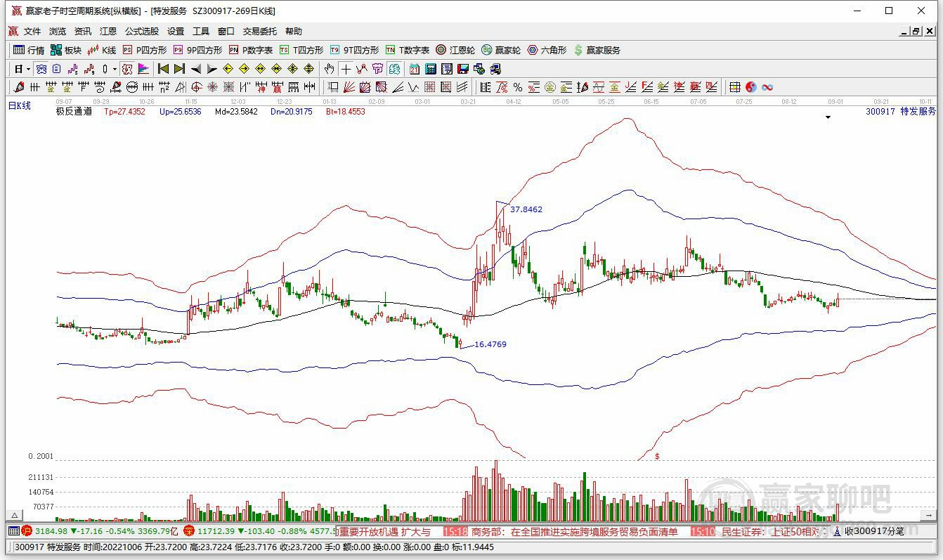The height and width of the screenshot is (560, 943).
Task: Open the 帮助 menu
Action: tap(294, 31)
